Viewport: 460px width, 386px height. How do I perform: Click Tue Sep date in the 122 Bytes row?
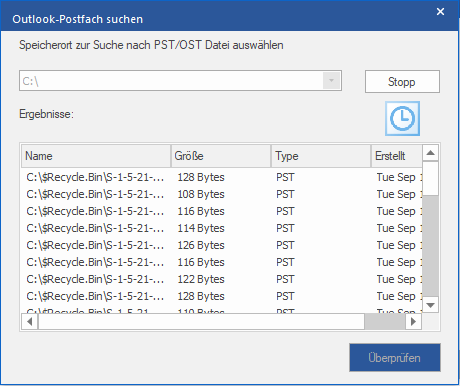coord(399,279)
